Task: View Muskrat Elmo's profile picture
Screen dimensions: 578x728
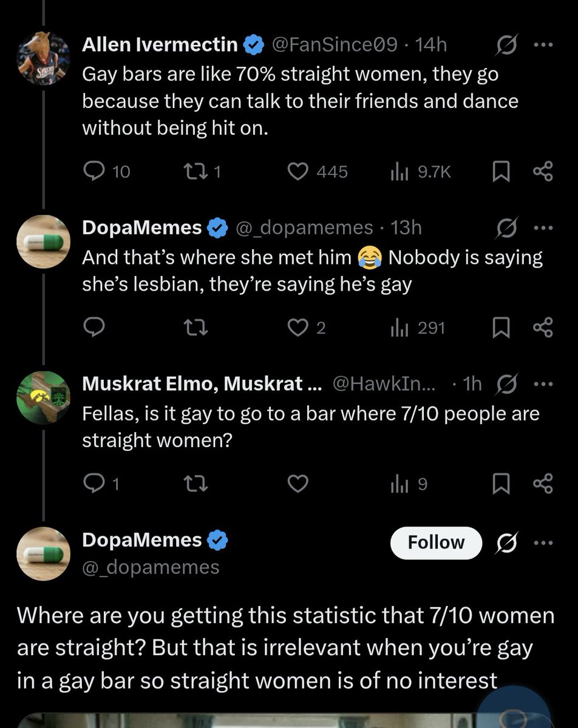Action: (x=43, y=398)
